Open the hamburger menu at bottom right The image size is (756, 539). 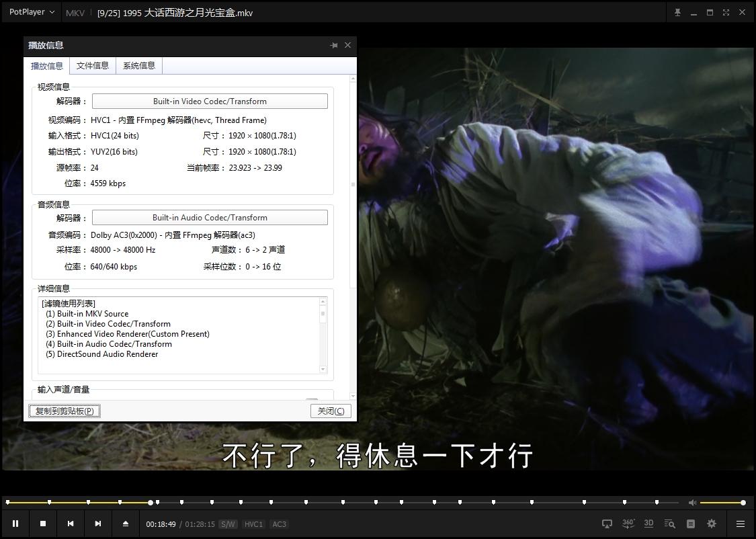click(x=741, y=524)
